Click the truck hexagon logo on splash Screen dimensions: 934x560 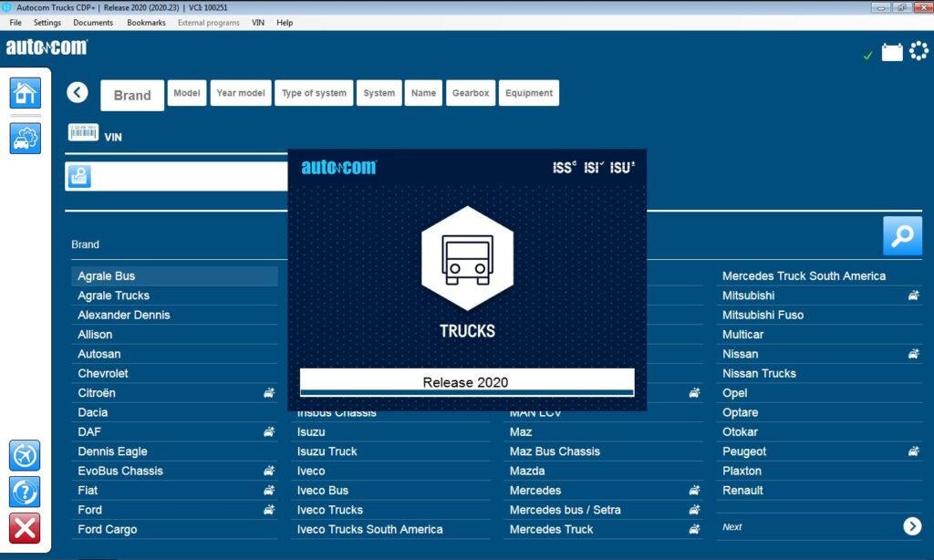[x=467, y=258]
